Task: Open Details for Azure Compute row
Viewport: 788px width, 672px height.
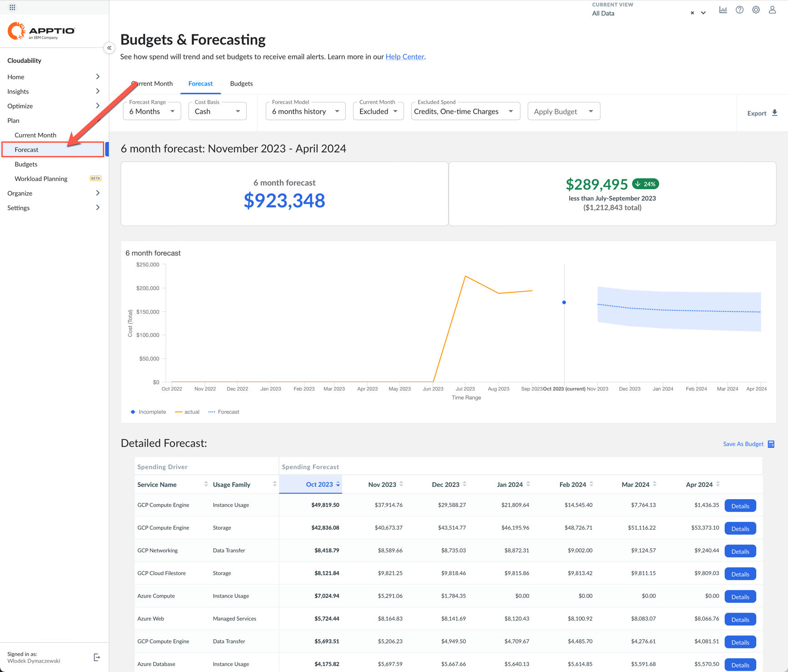Action: pos(740,597)
